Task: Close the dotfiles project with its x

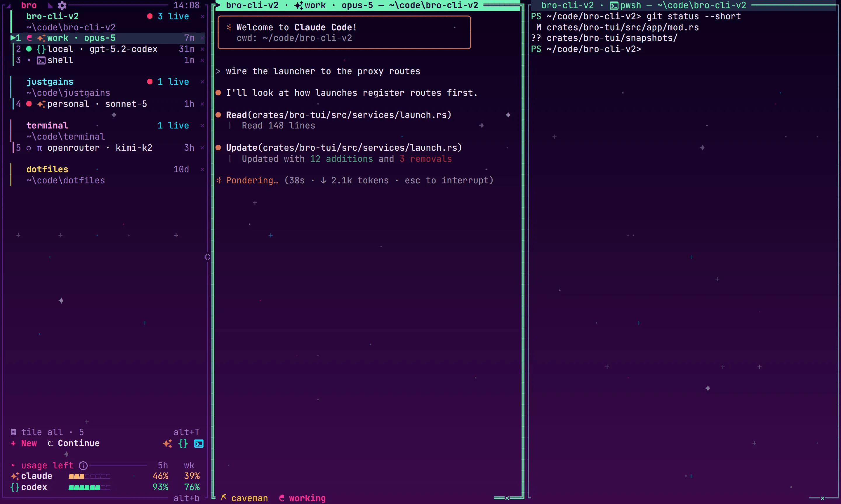Action: click(x=202, y=169)
